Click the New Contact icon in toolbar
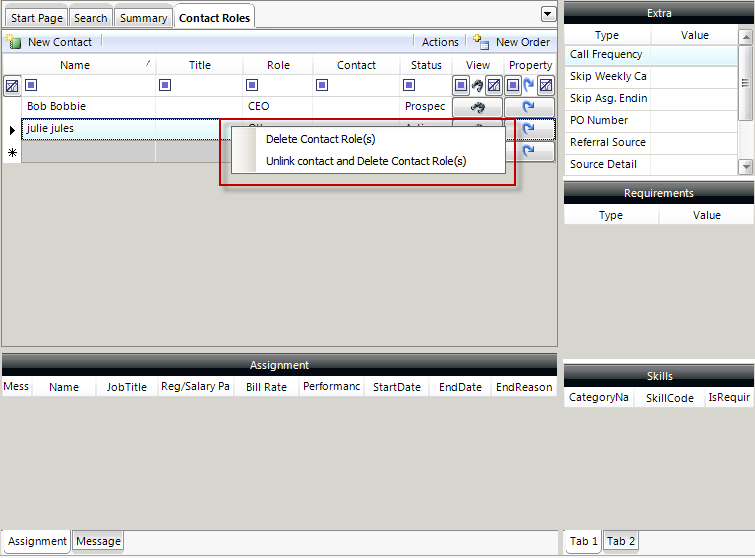 [x=13, y=42]
